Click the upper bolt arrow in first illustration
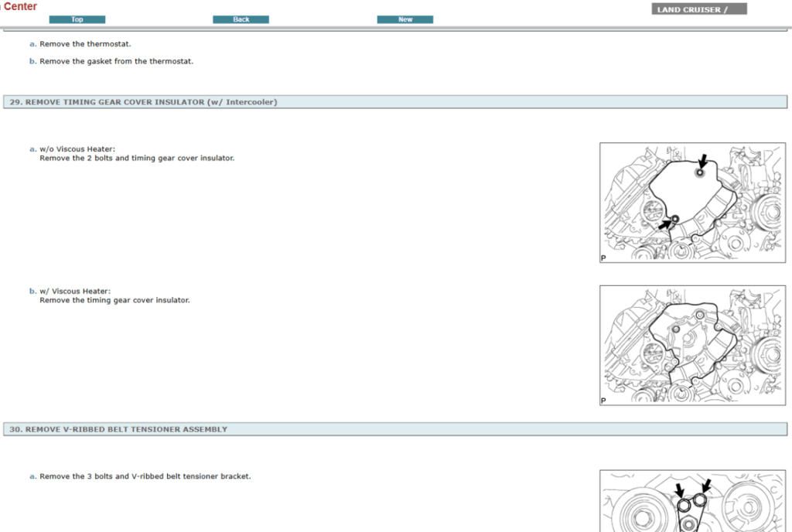The width and height of the screenshot is (792, 532). (x=702, y=162)
